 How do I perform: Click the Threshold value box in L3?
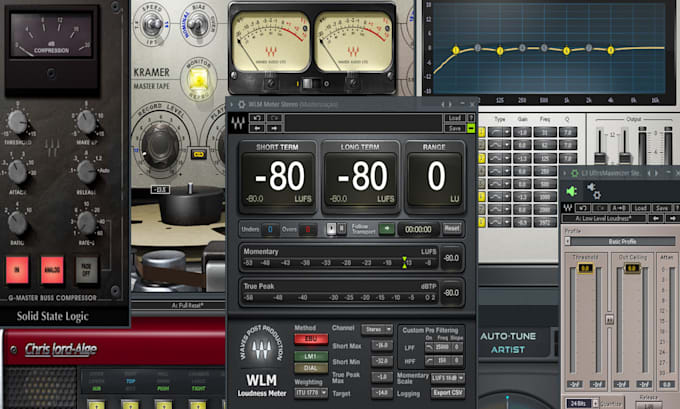coord(585,268)
